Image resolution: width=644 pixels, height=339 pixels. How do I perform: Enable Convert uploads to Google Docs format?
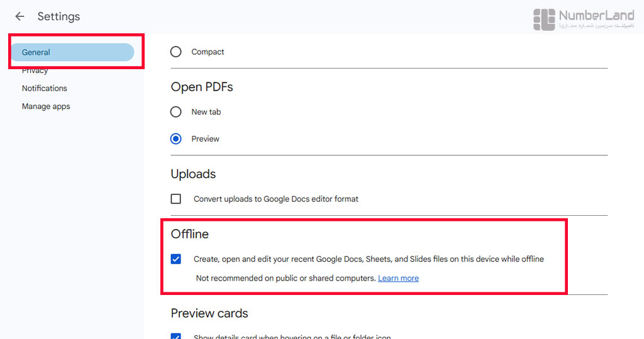176,199
